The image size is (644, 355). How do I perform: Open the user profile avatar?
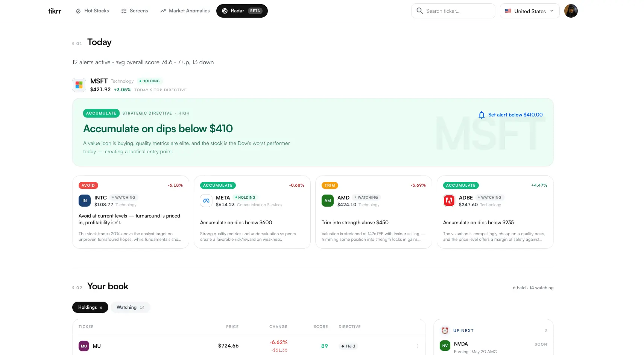(x=571, y=11)
